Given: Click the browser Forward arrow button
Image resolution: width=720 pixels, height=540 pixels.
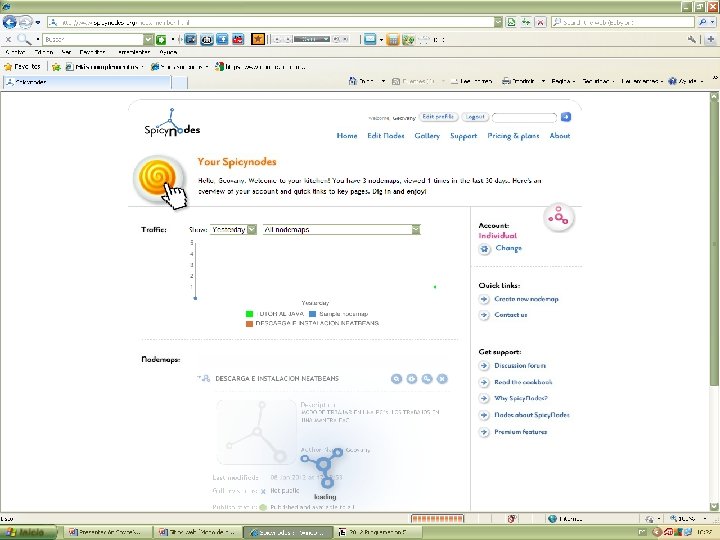Looking at the screenshot, I should click(x=25, y=22).
